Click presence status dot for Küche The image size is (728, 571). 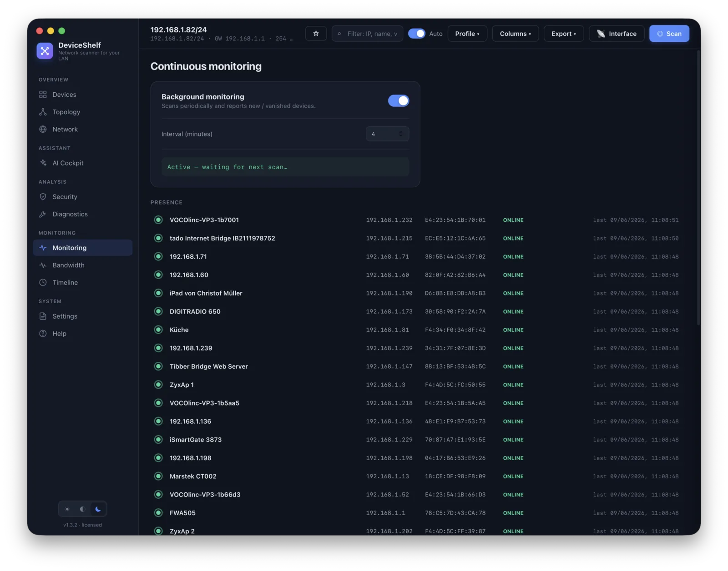(x=158, y=330)
